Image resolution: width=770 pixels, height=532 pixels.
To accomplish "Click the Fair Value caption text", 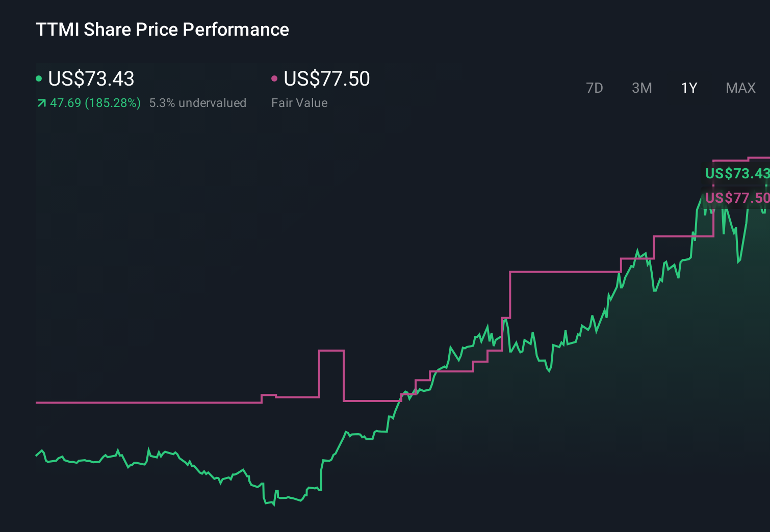I will click(x=300, y=102).
